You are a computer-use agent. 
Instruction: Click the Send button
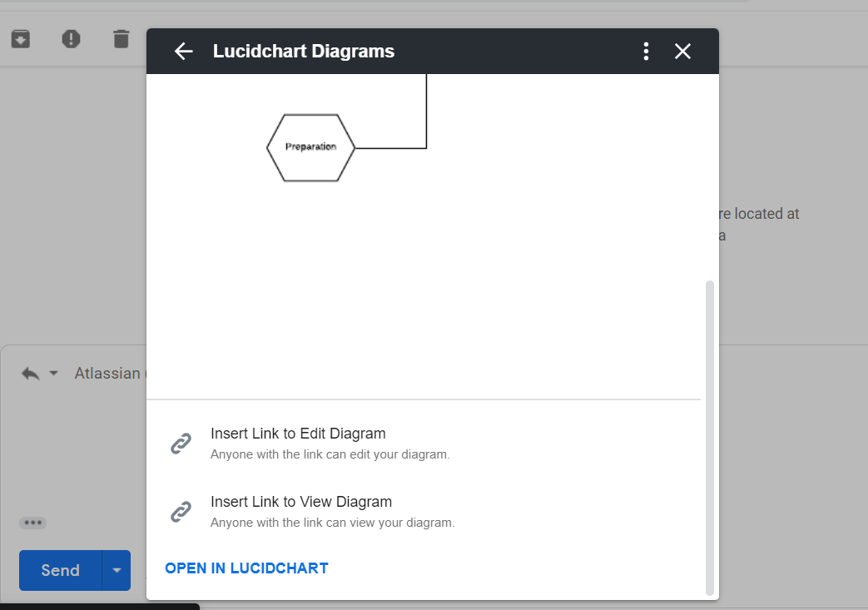(x=58, y=570)
